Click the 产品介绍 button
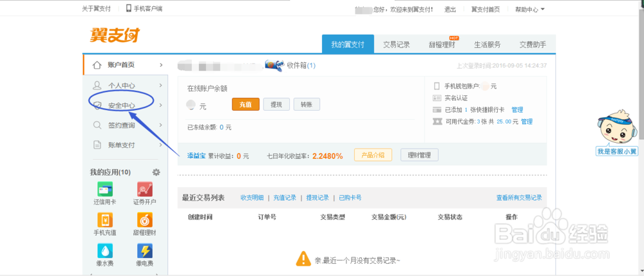This screenshot has height=276, width=644. pos(373,155)
